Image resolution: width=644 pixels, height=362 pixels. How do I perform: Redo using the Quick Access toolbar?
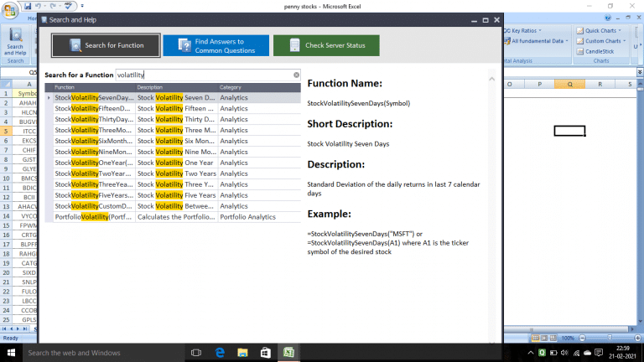53,6
